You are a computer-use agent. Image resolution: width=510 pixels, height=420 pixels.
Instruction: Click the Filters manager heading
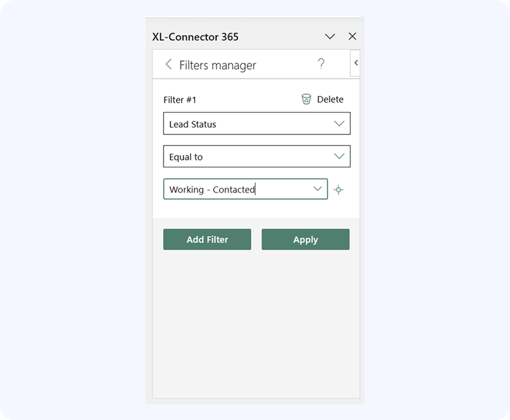[218, 65]
